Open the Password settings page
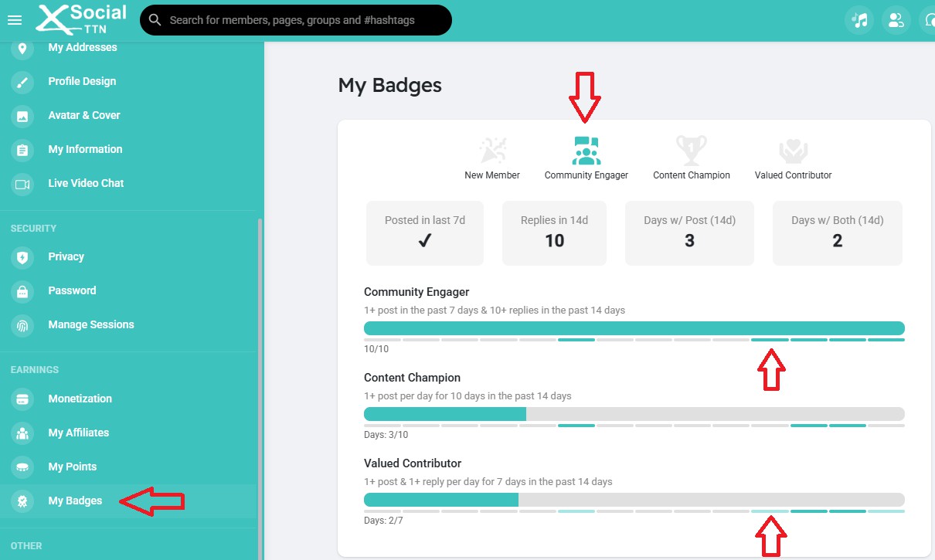 point(72,290)
